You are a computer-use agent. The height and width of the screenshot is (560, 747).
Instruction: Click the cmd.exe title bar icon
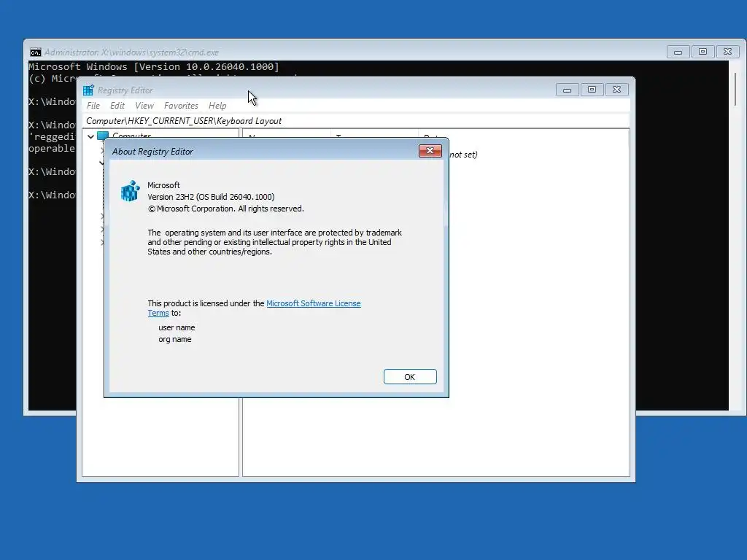[35, 52]
